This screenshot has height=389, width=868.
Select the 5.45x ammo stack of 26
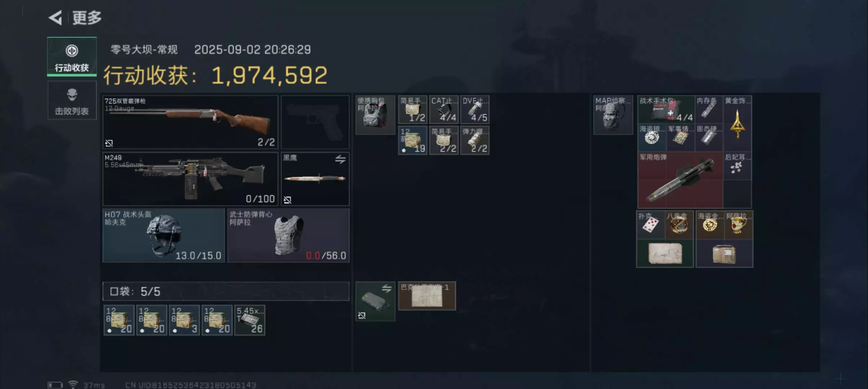click(x=250, y=320)
